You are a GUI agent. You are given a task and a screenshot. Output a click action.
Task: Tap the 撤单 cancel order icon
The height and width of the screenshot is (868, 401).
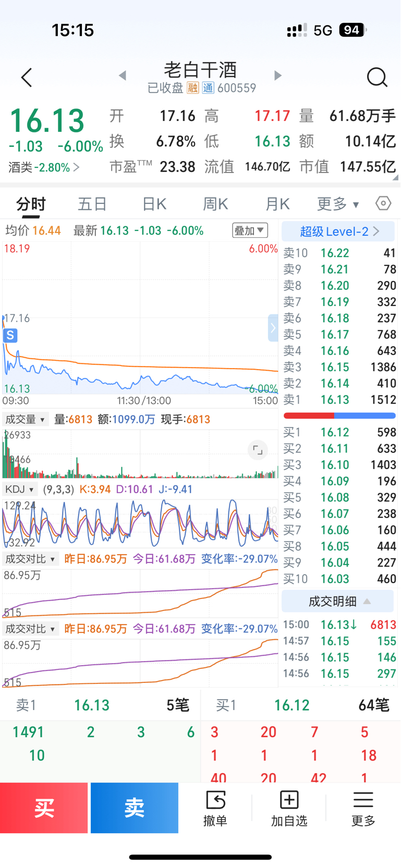pyautogui.click(x=215, y=808)
